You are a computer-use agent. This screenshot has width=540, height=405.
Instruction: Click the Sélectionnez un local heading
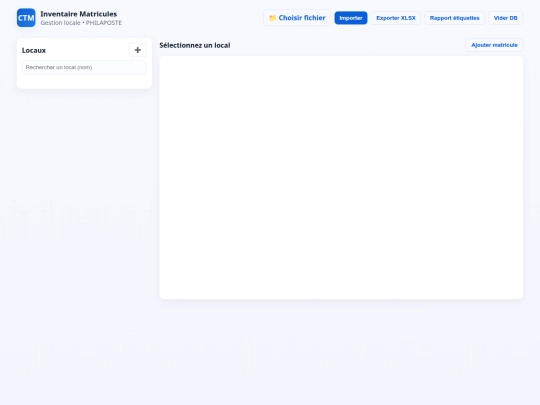(x=195, y=45)
